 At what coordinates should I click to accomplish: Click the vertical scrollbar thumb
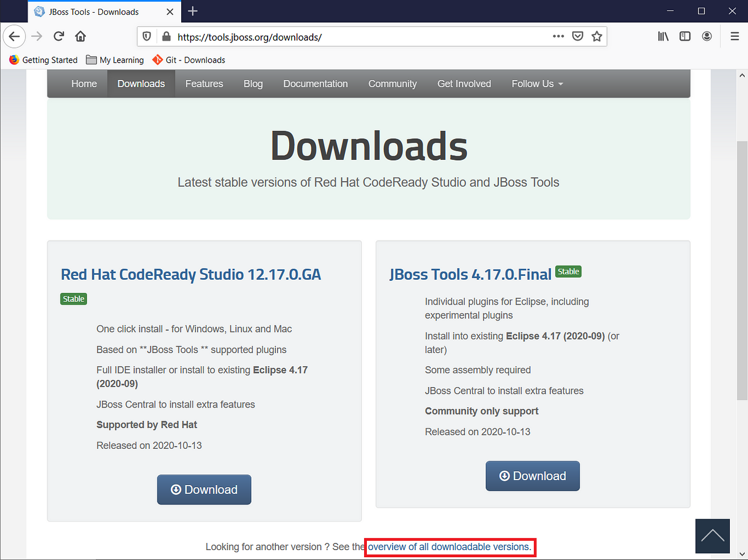pyautogui.click(x=742, y=270)
